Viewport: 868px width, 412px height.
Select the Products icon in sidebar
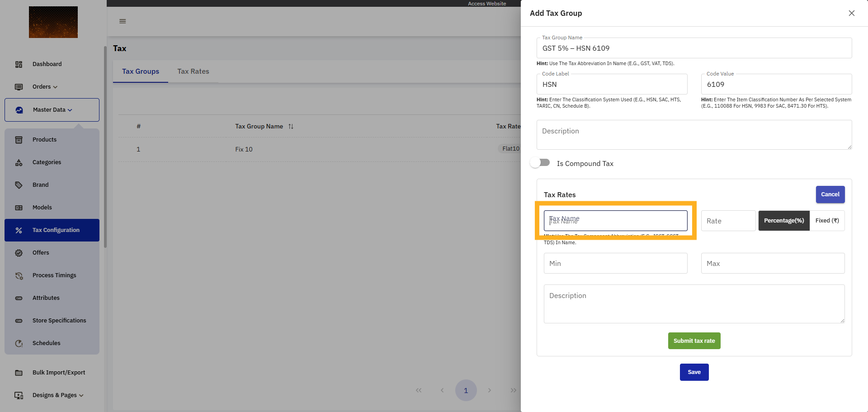[19, 139]
